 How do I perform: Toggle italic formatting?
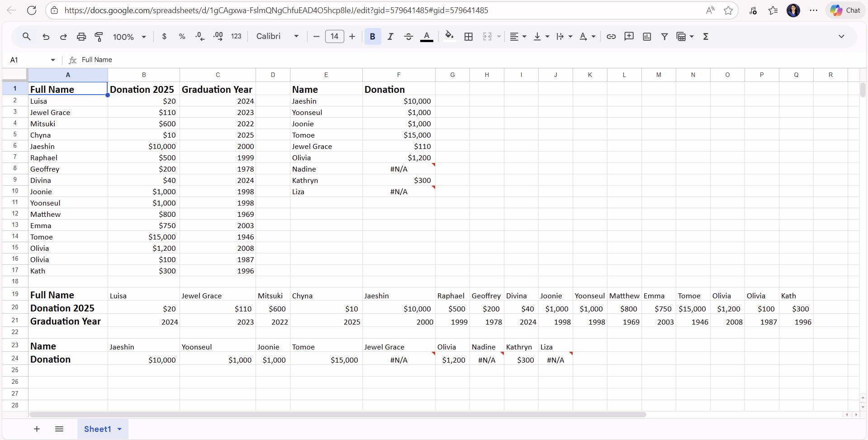390,37
